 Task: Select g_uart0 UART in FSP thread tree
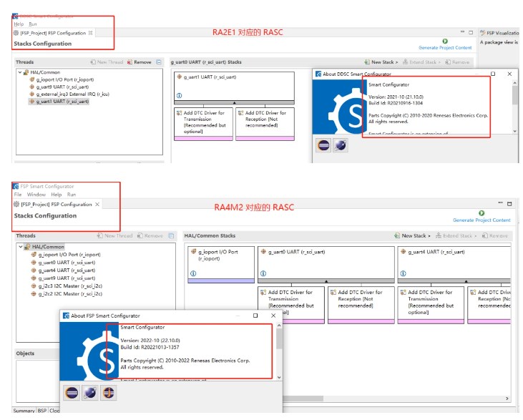(63, 263)
